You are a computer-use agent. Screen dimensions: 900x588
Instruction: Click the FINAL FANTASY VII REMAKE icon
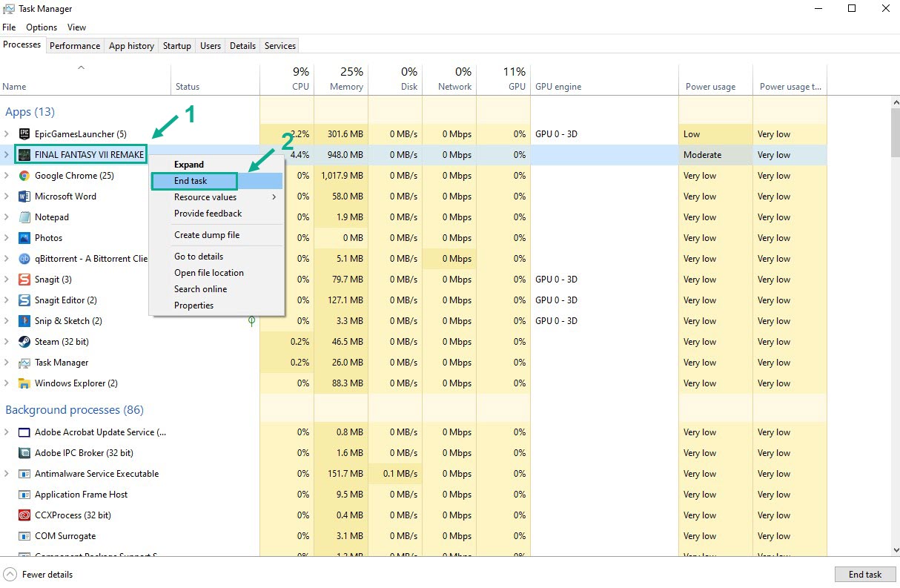[24, 155]
